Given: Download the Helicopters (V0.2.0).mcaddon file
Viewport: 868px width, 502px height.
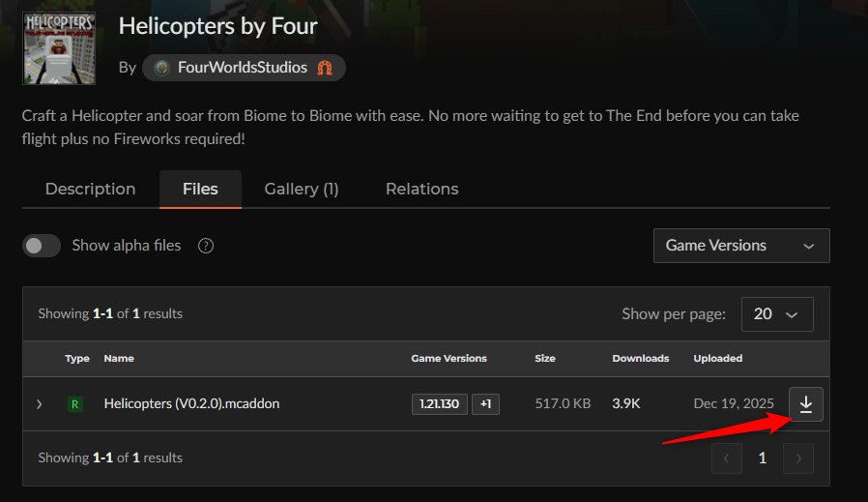Looking at the screenshot, I should click(x=805, y=404).
